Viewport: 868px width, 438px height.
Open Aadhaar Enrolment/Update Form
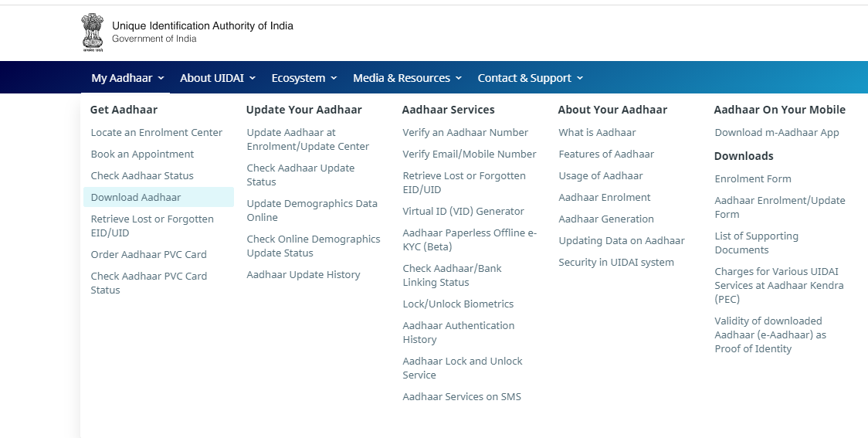[780, 207]
